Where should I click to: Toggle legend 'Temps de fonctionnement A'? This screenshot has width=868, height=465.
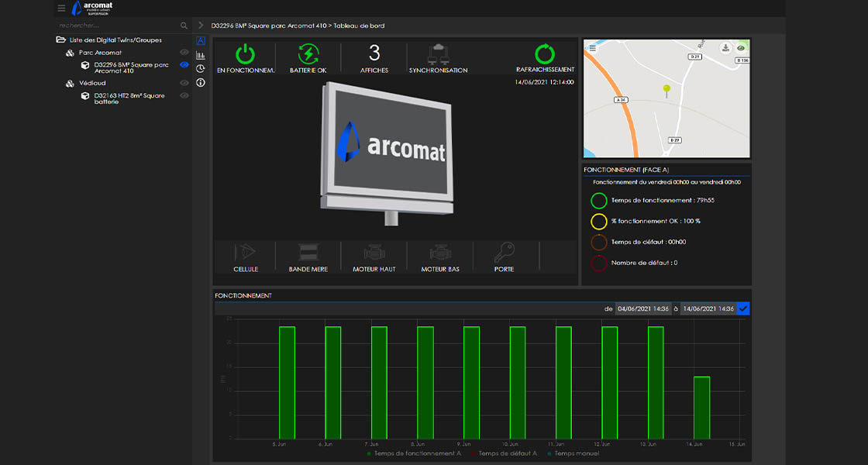(x=414, y=453)
